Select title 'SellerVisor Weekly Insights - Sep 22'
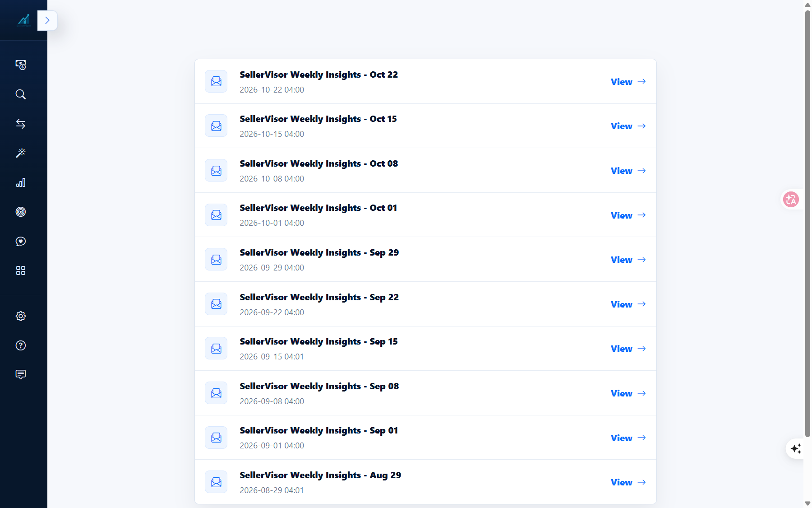Screen dimensions: 812x508 (x=319, y=297)
